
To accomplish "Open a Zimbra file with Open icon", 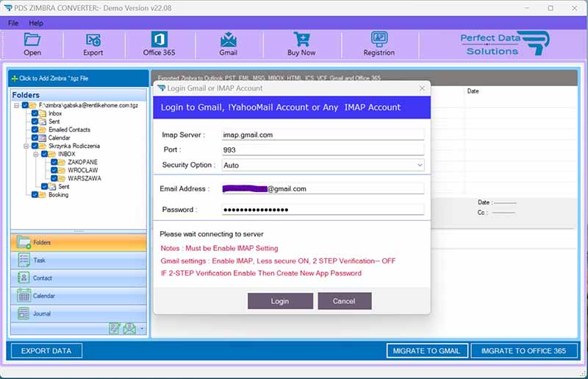I will [x=32, y=40].
